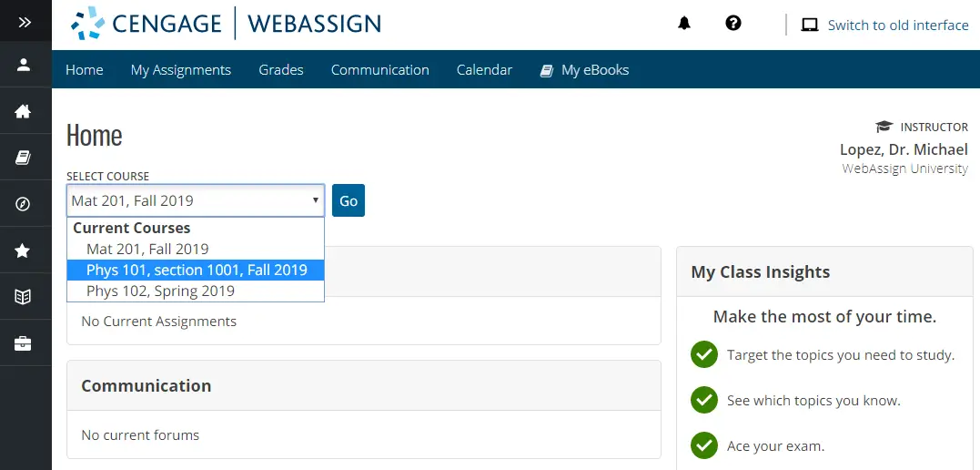Image resolution: width=980 pixels, height=470 pixels.
Task: Open the user profile sidebar icon
Action: pos(24,65)
